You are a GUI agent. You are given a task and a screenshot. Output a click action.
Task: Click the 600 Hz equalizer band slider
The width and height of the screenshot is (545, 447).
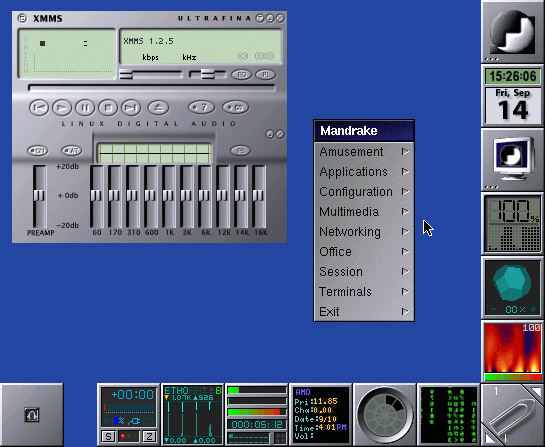point(151,196)
